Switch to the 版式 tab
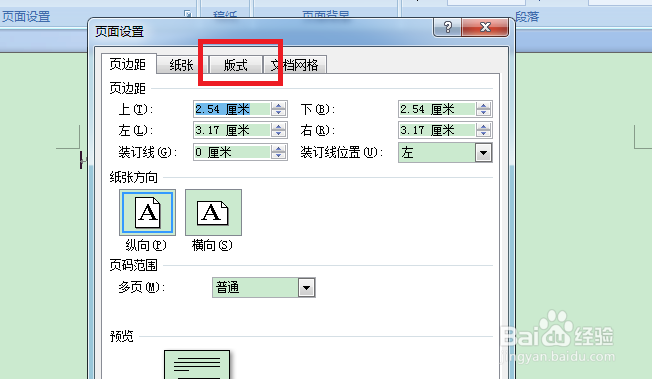The height and width of the screenshot is (379, 652). [236, 64]
